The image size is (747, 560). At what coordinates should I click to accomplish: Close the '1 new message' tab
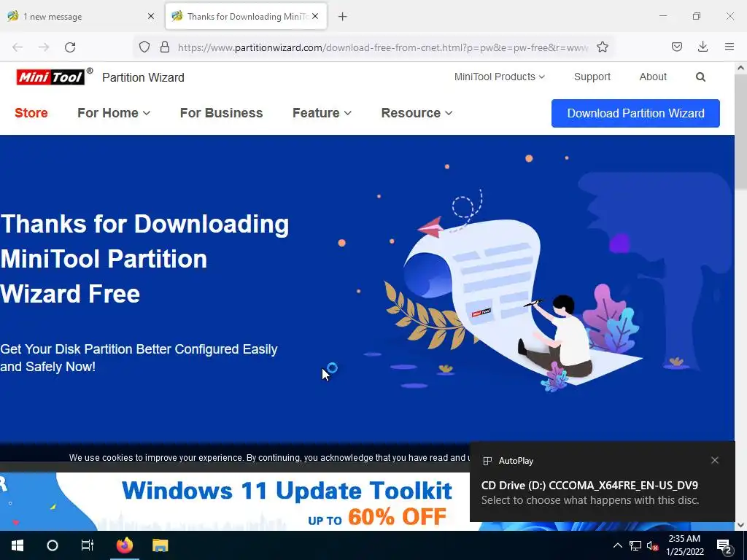(151, 16)
